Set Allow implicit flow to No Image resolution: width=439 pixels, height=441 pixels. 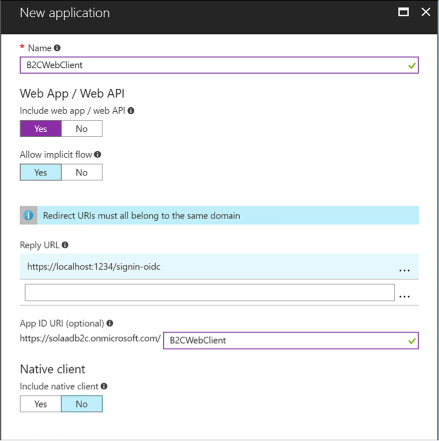[82, 172]
